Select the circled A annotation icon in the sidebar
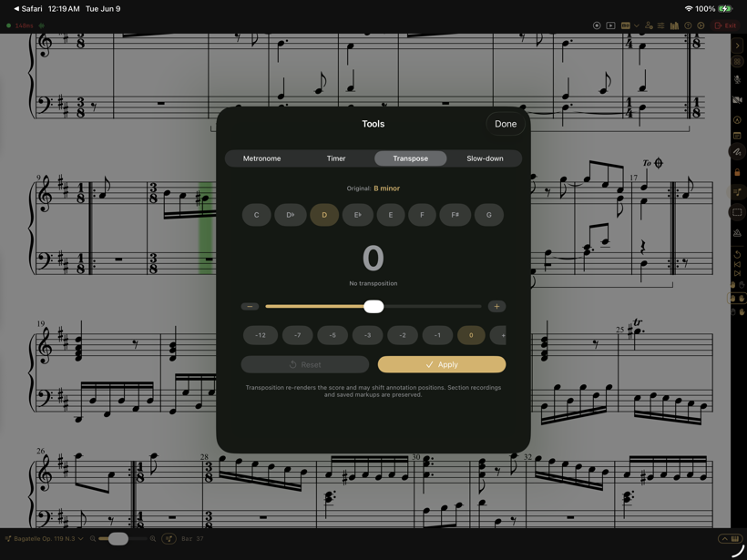 tap(738, 120)
